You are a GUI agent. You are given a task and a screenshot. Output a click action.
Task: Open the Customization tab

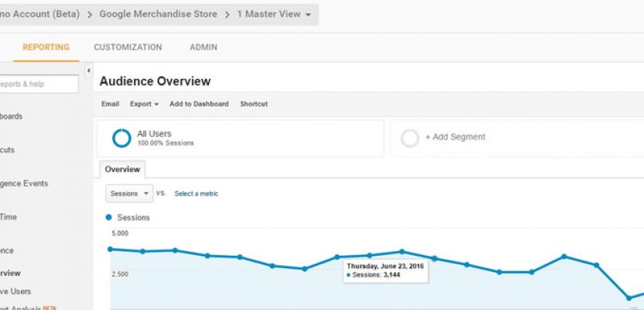[128, 47]
